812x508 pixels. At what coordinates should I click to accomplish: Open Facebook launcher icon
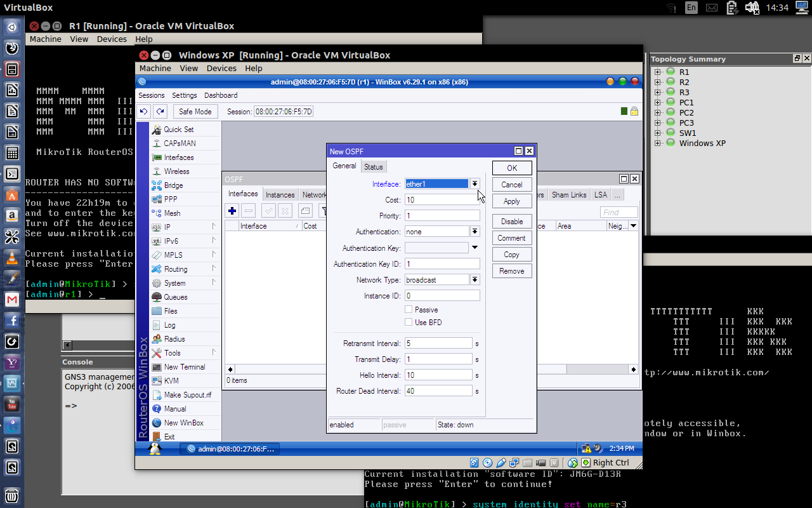(x=11, y=321)
